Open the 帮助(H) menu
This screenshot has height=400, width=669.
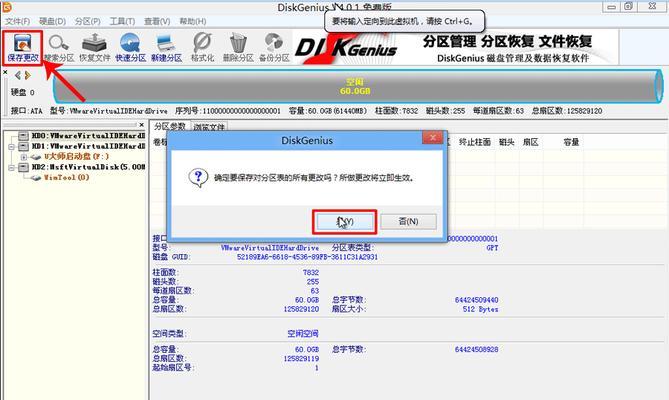pyautogui.click(x=192, y=21)
